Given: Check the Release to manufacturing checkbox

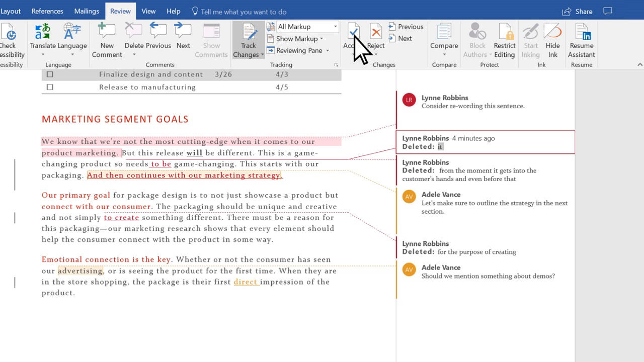Looking at the screenshot, I should 49,86.
